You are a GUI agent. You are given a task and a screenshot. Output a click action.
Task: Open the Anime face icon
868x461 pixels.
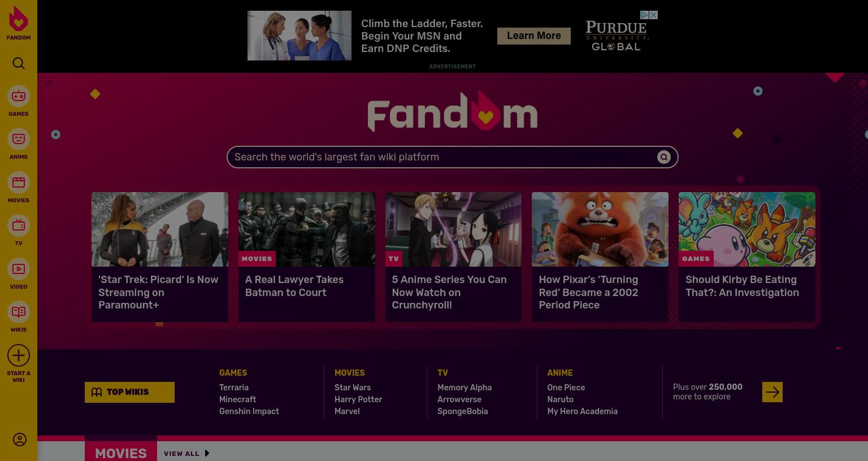pos(19,139)
